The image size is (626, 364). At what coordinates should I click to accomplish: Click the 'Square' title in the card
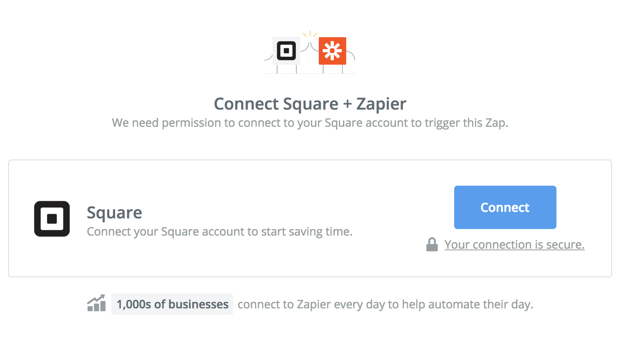coord(115,213)
